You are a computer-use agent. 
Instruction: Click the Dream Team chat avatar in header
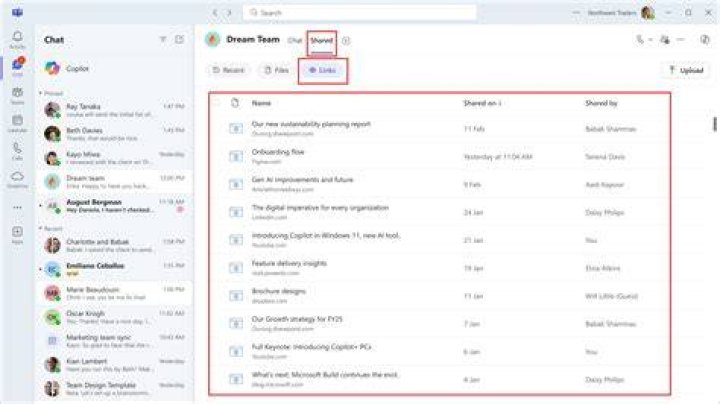coord(212,40)
